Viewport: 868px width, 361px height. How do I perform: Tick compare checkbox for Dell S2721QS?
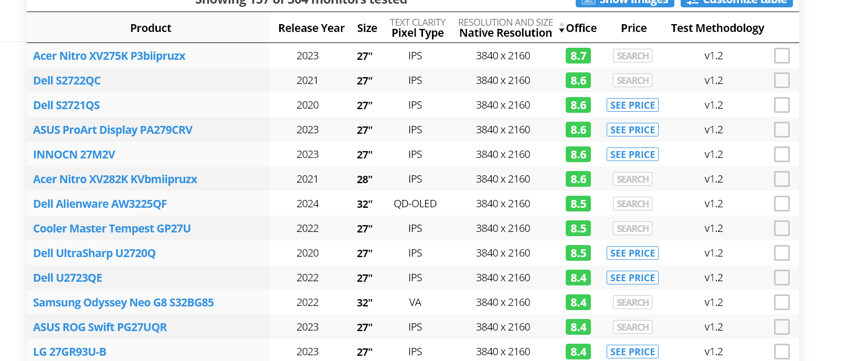pos(782,105)
